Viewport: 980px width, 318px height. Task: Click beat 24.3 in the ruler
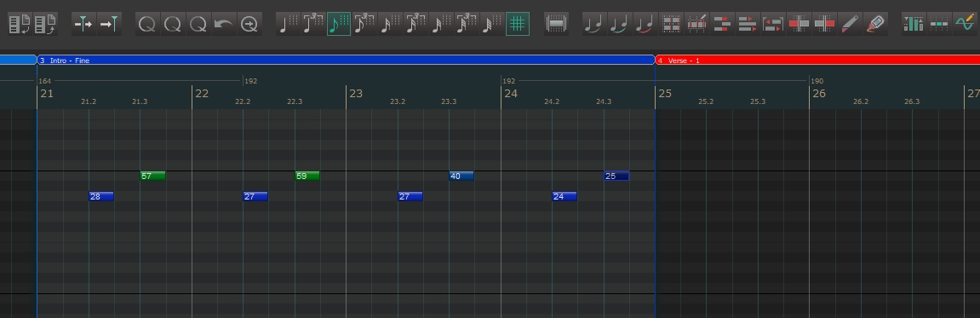pyautogui.click(x=604, y=101)
